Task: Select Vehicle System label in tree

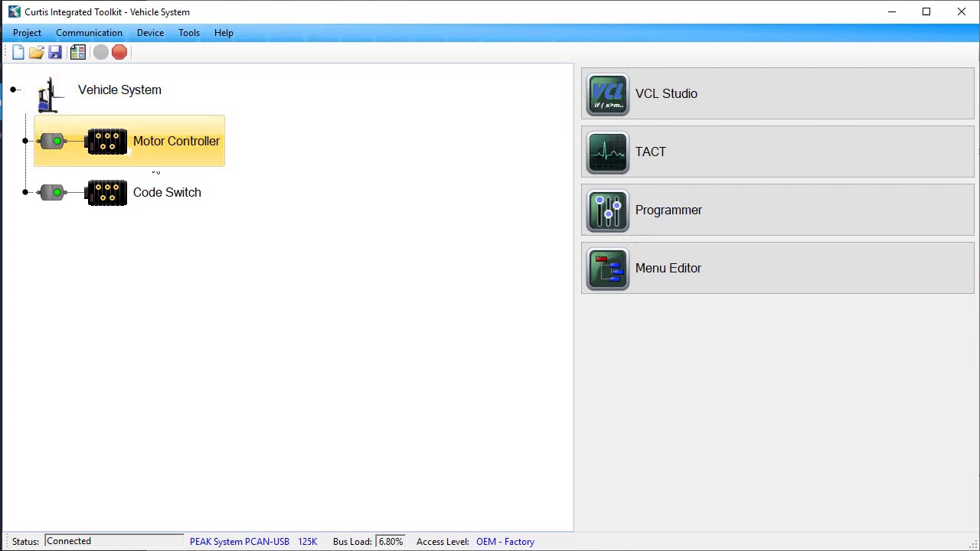Action: [x=119, y=90]
